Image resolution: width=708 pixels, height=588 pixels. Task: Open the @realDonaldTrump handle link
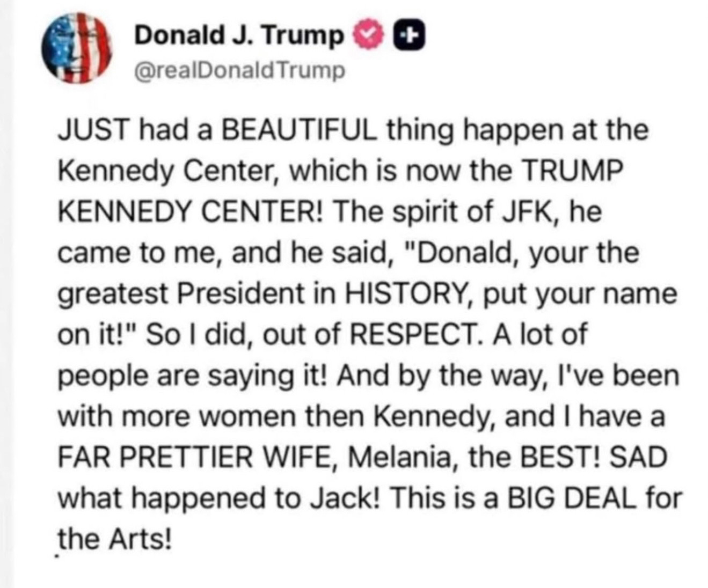click(x=239, y=70)
